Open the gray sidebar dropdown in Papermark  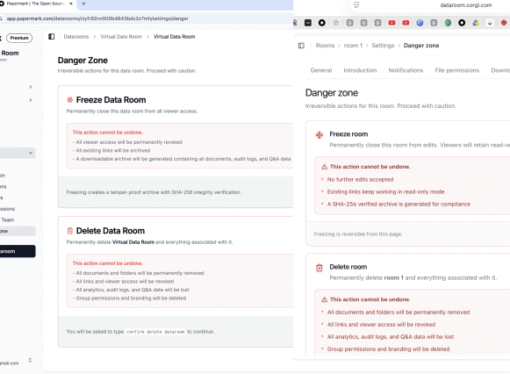[x=18, y=153]
